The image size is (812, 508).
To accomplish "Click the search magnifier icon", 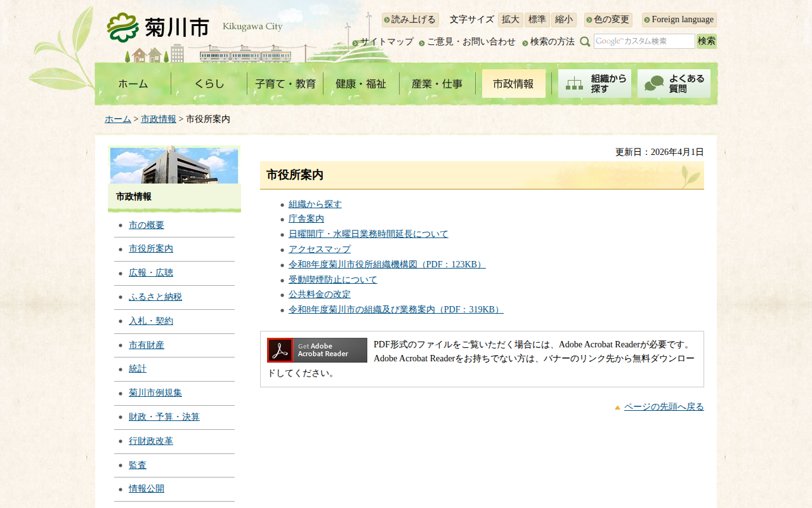I will (x=585, y=41).
